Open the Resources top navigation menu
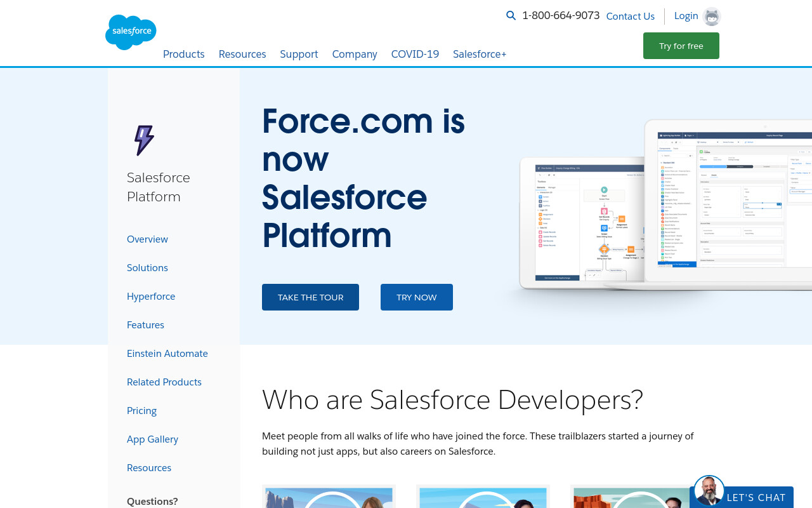This screenshot has width=812, height=508. (242, 54)
